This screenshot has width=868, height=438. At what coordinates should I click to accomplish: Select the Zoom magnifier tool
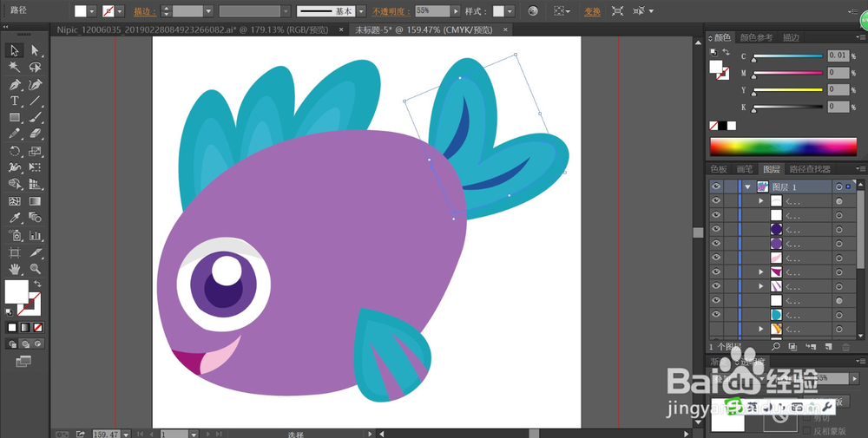click(x=35, y=269)
